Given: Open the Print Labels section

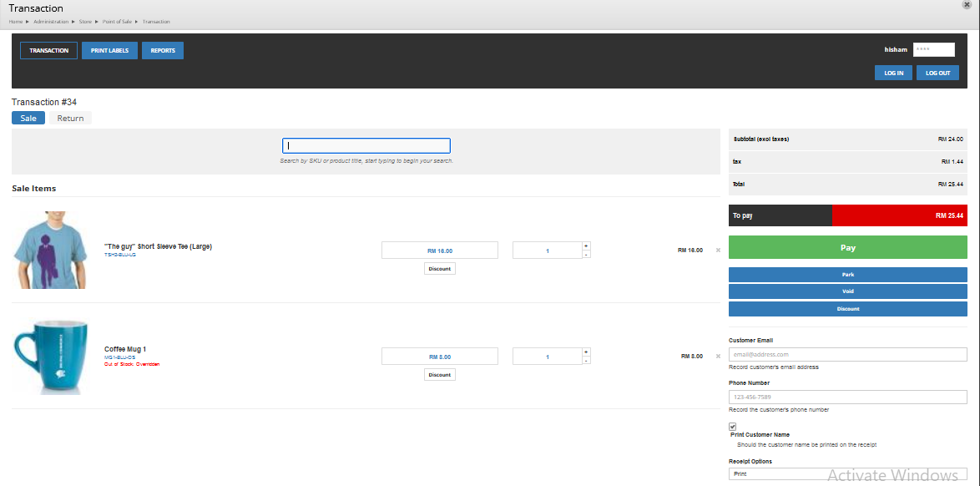Looking at the screenshot, I should [x=109, y=51].
